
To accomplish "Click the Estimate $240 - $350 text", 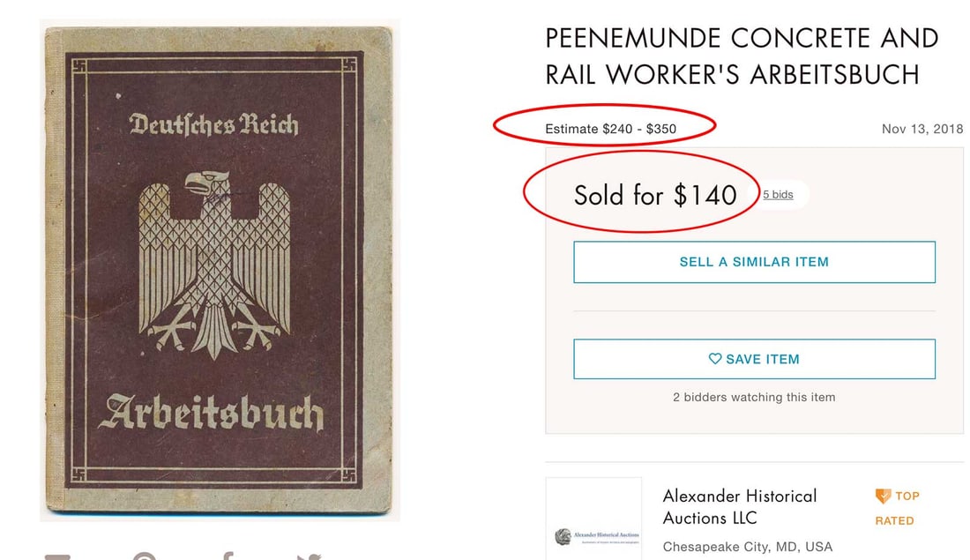I will point(611,129).
